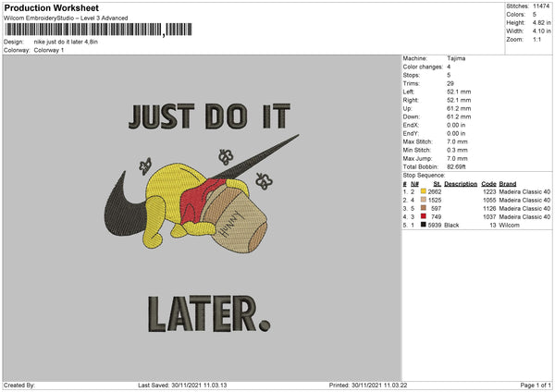Click 'Madeira Classic 40' in the 1223 row
This screenshot has height=392, width=555.
pos(524,191)
